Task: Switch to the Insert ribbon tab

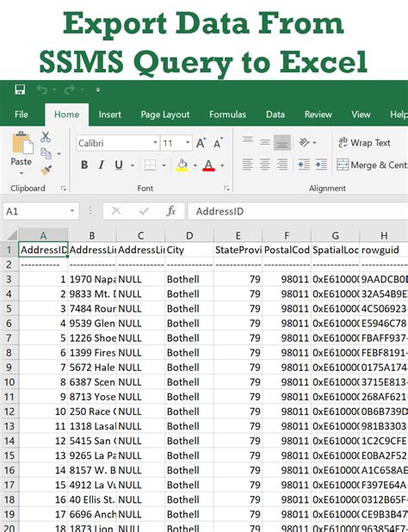Action: tap(110, 114)
